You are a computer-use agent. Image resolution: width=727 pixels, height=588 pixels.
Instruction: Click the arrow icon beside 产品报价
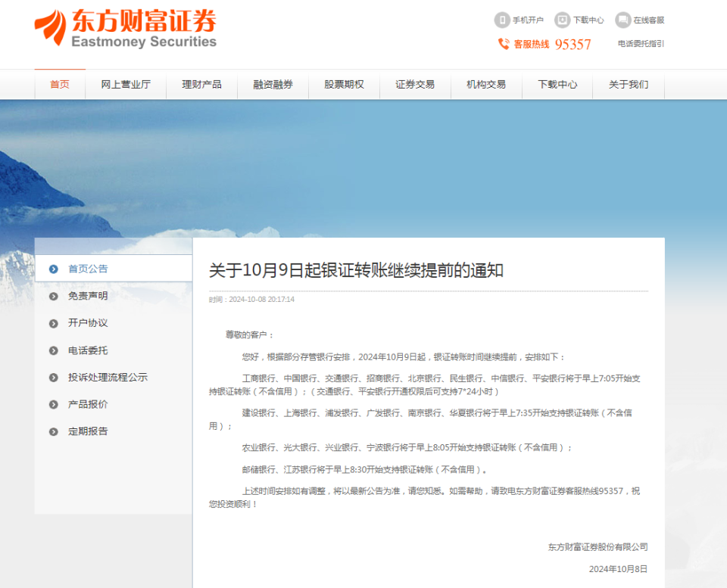[x=53, y=404]
